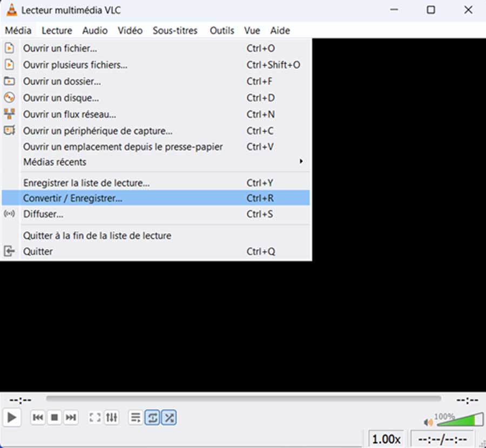The width and height of the screenshot is (486, 448).
Task: Click the disc icon beside Ouvrir un disque
Action: [x=9, y=98]
